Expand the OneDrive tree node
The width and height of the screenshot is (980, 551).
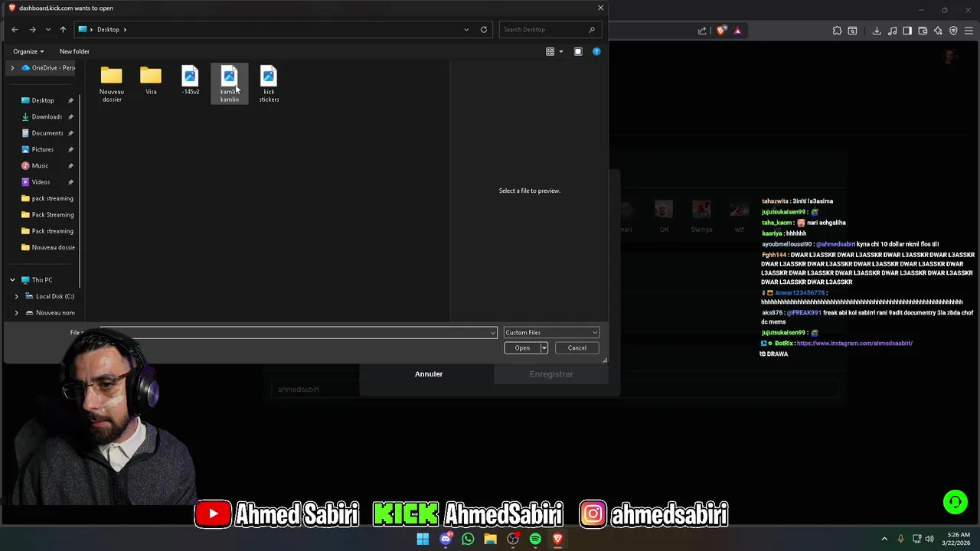(12, 68)
